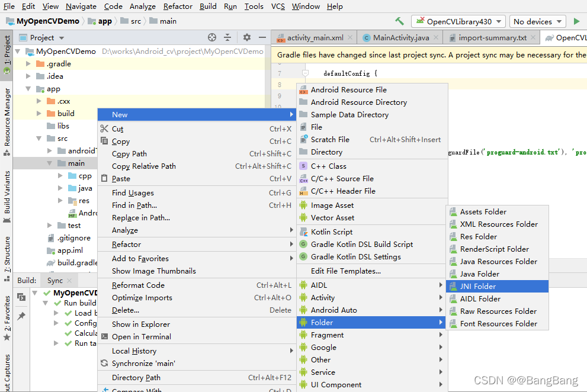The width and height of the screenshot is (587, 392).
Task: Switch to import-summary.txt tab
Action: point(492,37)
